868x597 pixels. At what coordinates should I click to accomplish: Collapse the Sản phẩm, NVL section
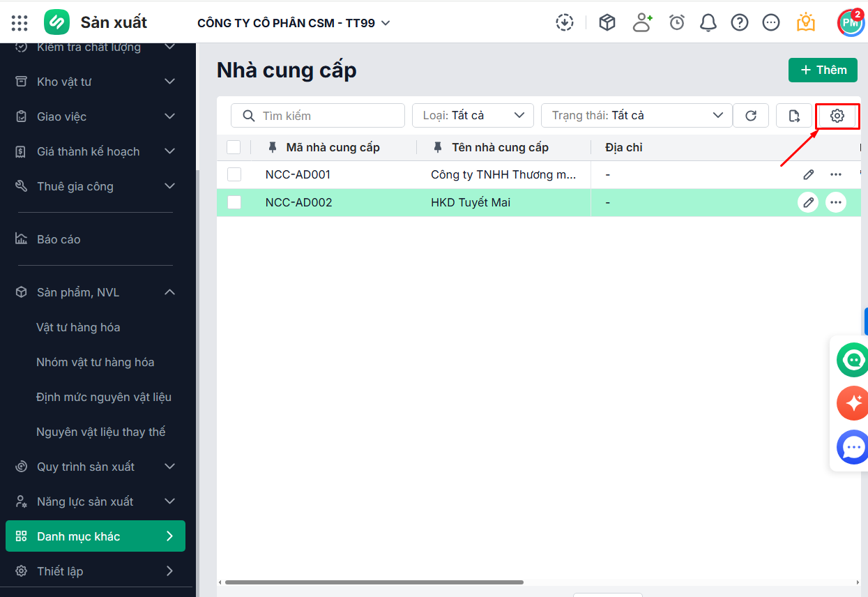[x=96, y=292]
